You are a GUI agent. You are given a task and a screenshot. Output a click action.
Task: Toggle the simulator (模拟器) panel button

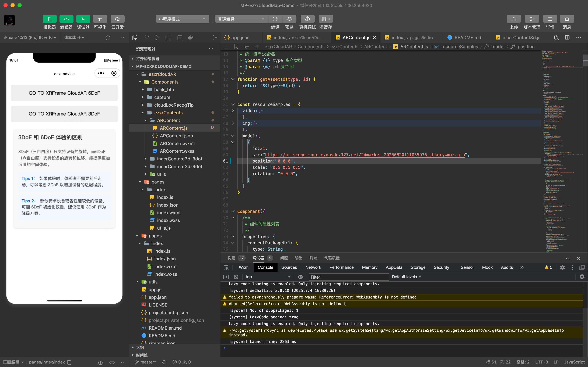coord(50,19)
